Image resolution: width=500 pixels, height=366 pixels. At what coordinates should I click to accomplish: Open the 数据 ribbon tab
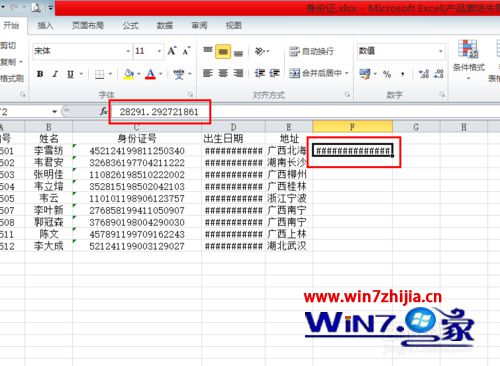tap(165, 25)
